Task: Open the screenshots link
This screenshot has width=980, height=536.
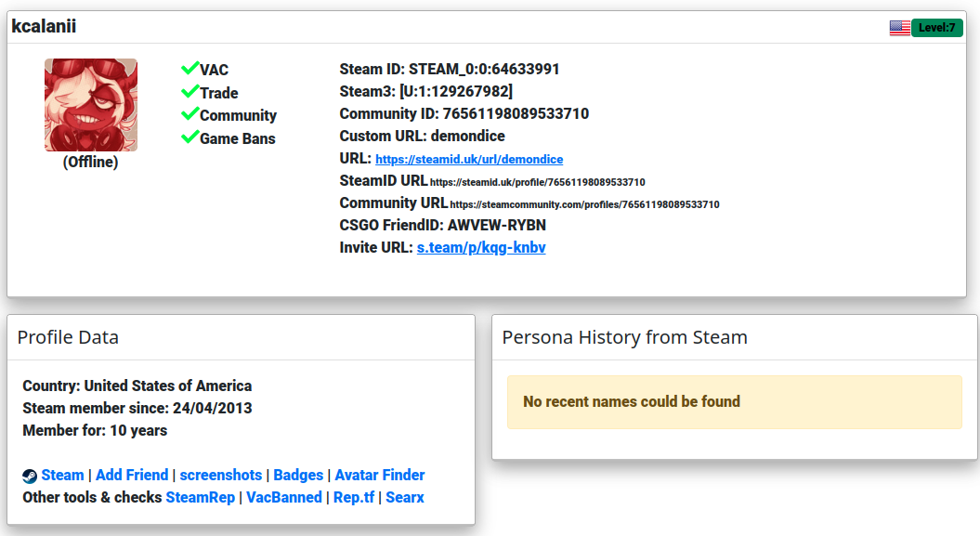Action: point(221,475)
